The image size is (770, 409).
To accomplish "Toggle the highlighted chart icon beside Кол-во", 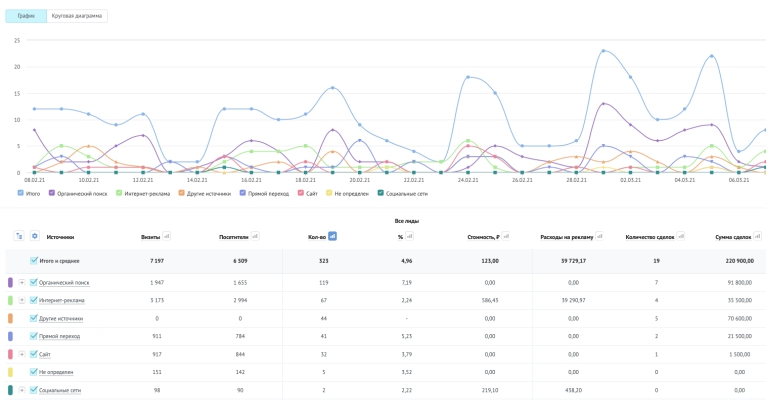I will tap(332, 236).
